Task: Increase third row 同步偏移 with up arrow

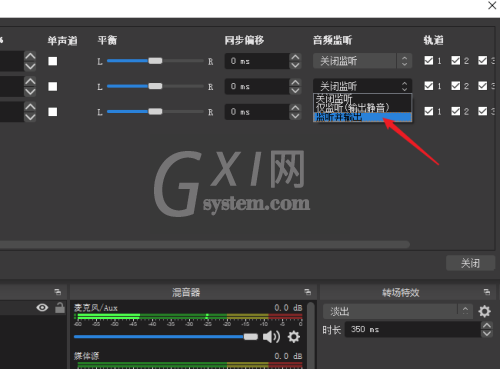Action: pos(295,108)
